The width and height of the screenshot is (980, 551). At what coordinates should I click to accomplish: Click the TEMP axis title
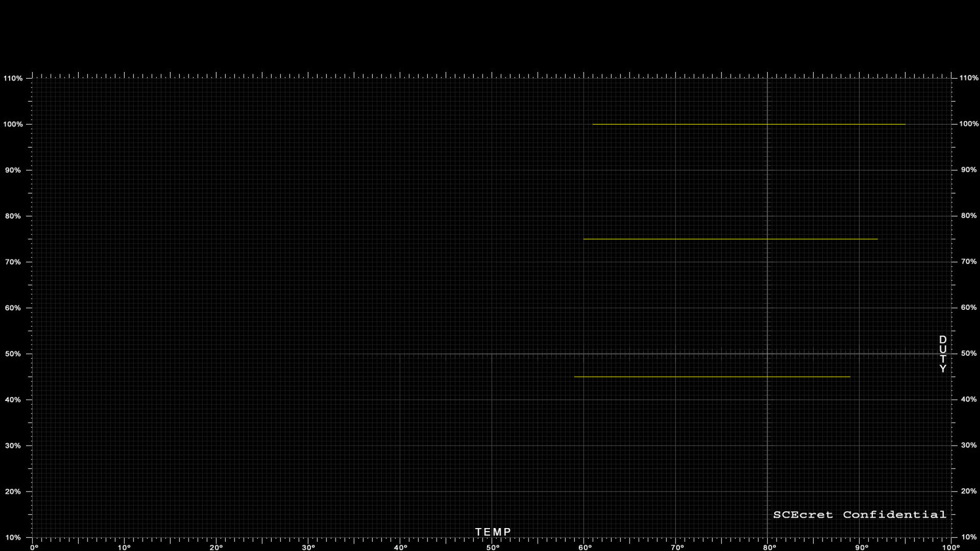pyautogui.click(x=493, y=532)
